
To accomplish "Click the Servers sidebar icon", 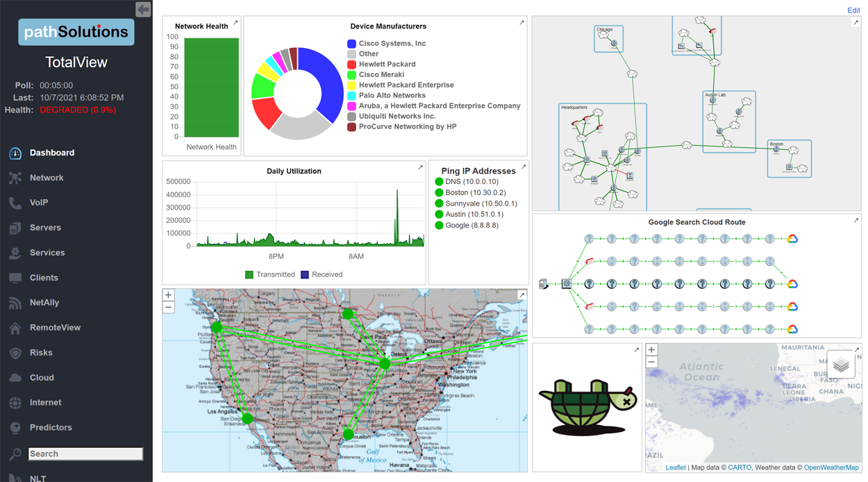I will [15, 228].
